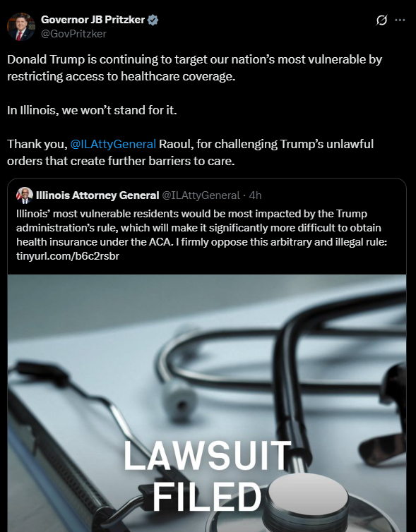Image resolution: width=416 pixels, height=532 pixels.
Task: Open the tinyurl.com/b6c2rsbr link
Action: pos(68,256)
